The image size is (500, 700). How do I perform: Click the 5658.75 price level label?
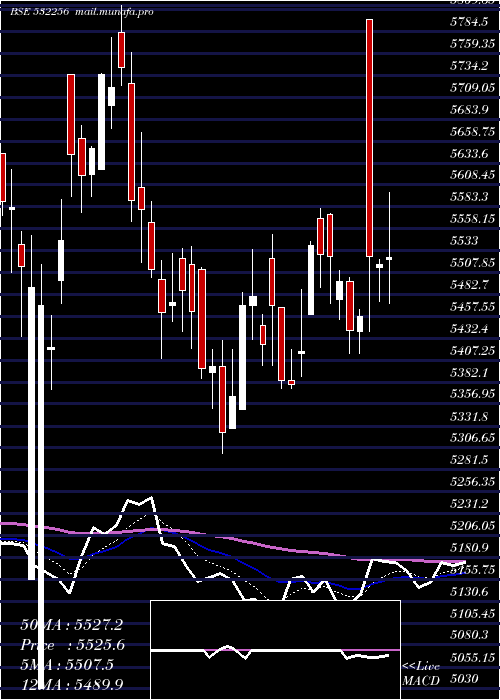tap(472, 131)
